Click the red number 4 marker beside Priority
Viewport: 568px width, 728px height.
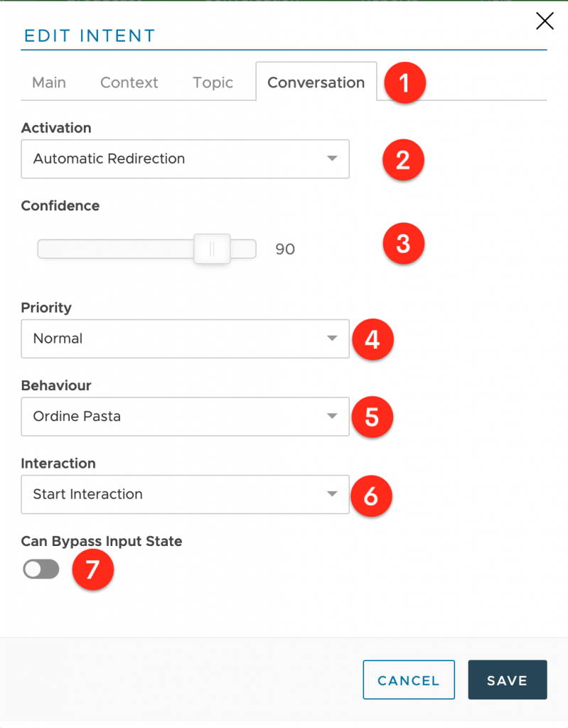[373, 339]
